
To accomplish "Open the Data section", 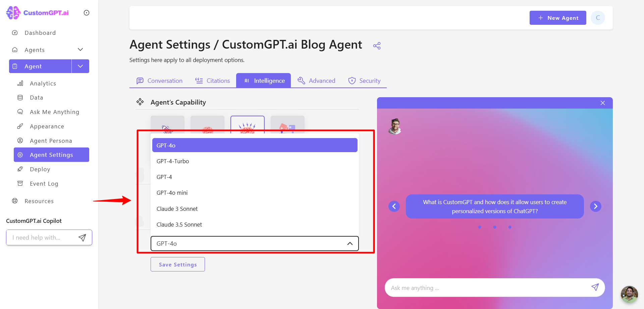I will [x=36, y=98].
